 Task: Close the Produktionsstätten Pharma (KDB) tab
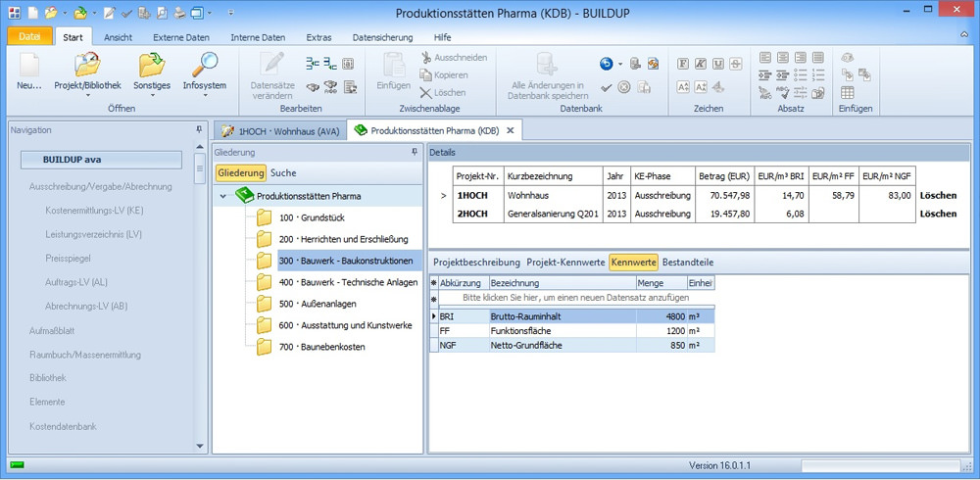510,130
